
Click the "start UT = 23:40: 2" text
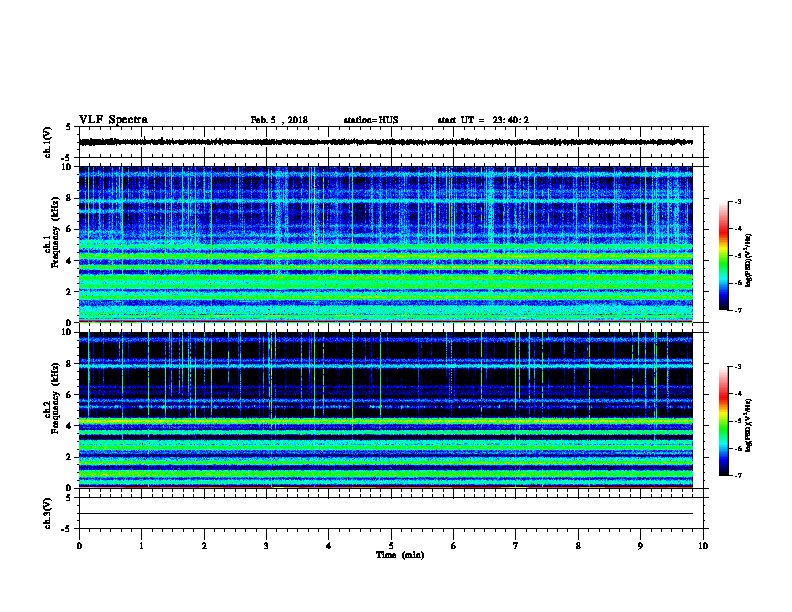(483, 120)
